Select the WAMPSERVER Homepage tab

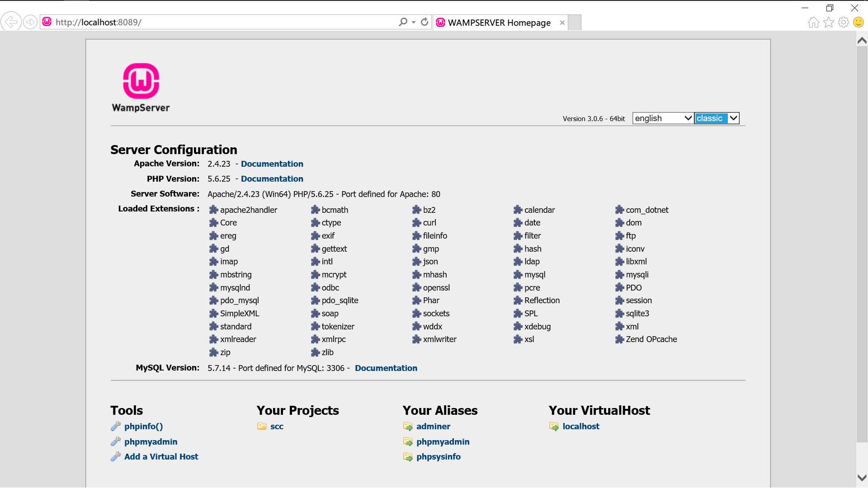(499, 23)
